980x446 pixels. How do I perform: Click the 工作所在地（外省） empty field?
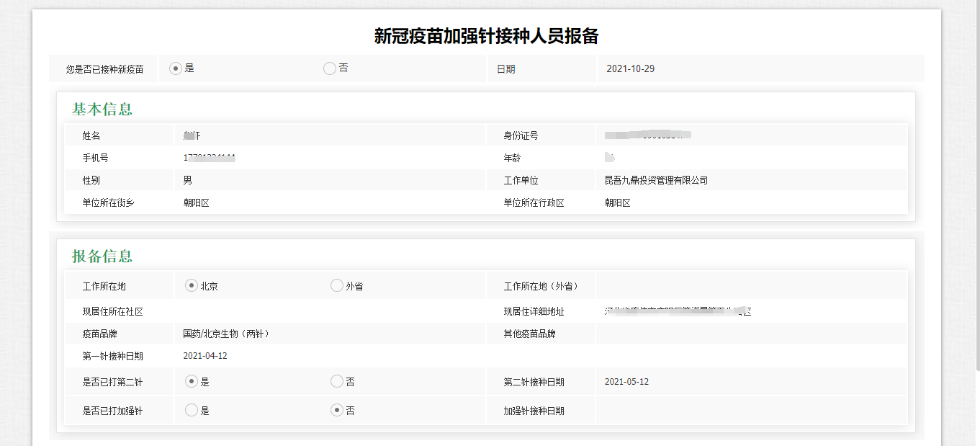[x=751, y=285]
